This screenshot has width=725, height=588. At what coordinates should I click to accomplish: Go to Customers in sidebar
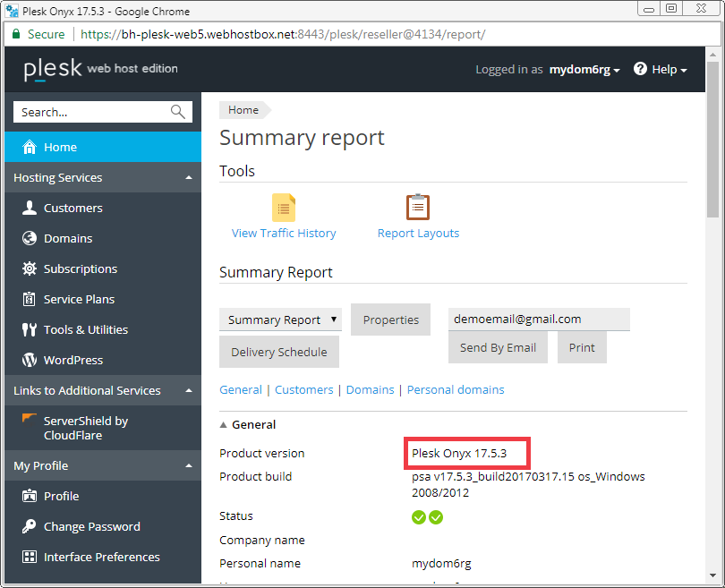[103, 208]
